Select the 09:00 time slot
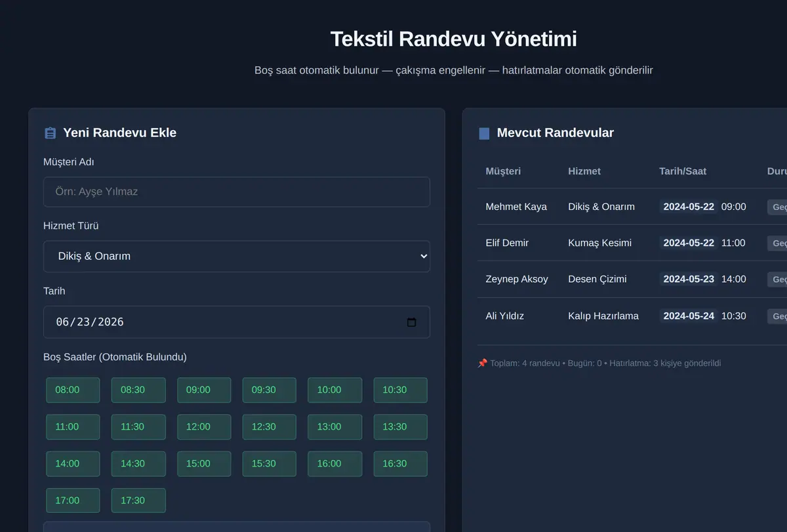This screenshot has height=532, width=787. tap(204, 390)
